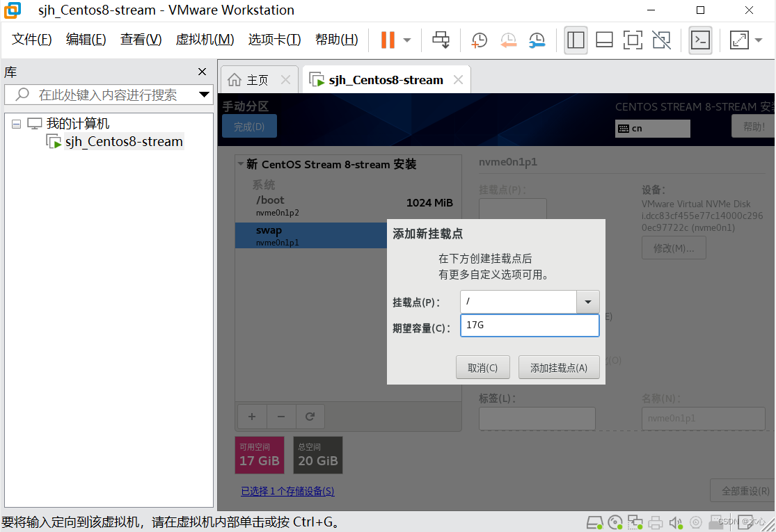Viewport: 776px width, 532px height.
Task: Click the printer status bar icon
Action: pyautogui.click(x=655, y=522)
